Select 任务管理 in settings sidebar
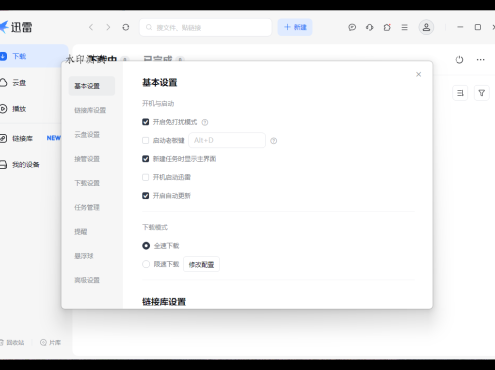Image resolution: width=495 pixels, height=370 pixels. (87, 207)
